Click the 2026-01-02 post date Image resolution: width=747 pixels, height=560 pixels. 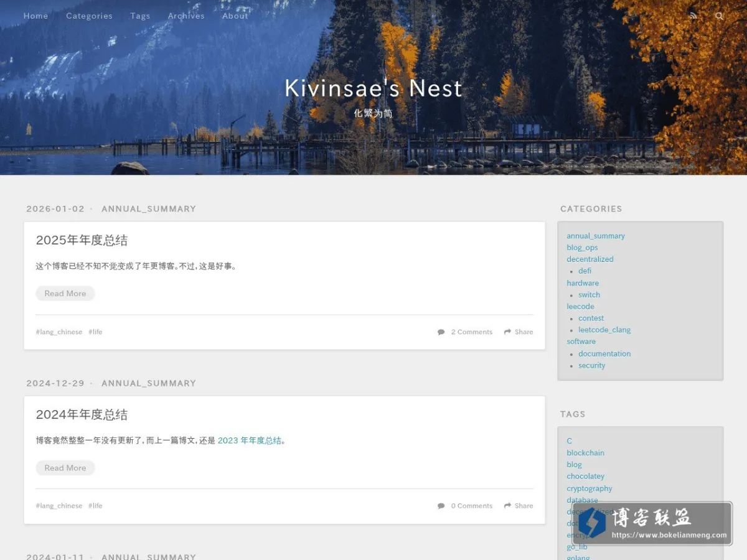pyautogui.click(x=55, y=209)
